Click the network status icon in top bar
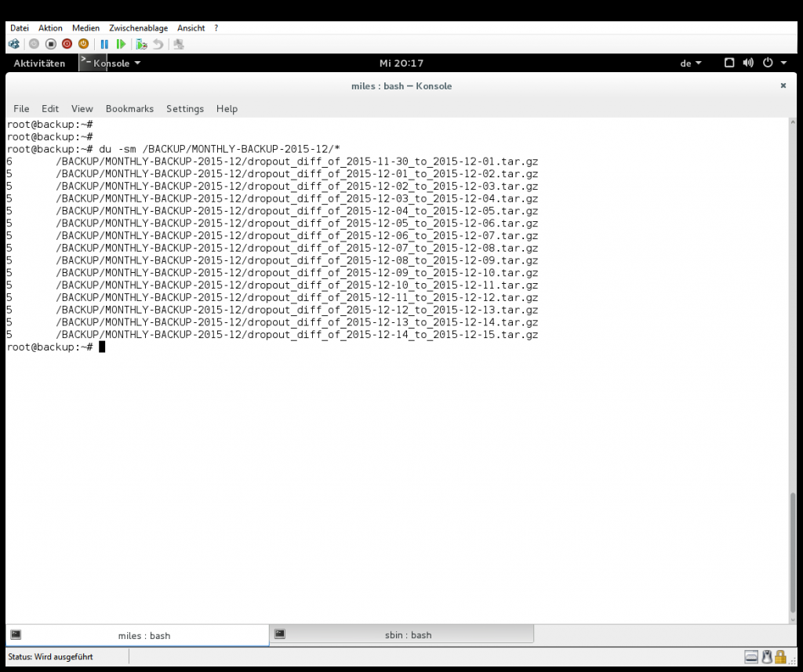The height and width of the screenshot is (672, 803). click(x=729, y=63)
